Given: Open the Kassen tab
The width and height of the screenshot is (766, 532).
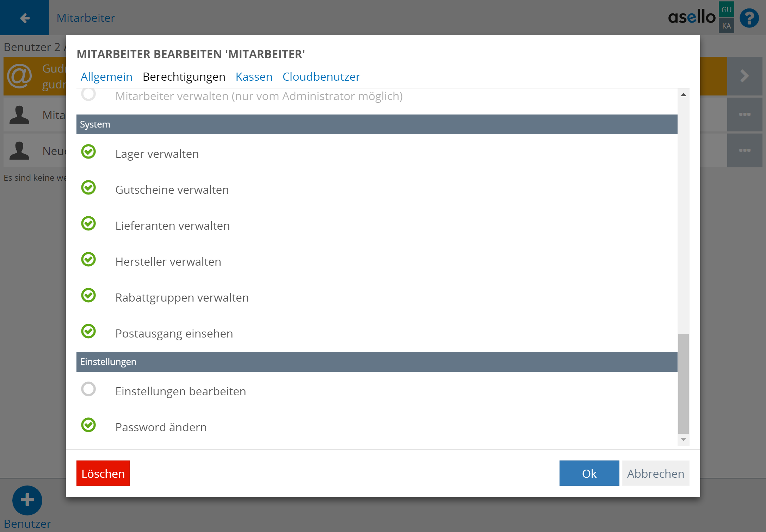Looking at the screenshot, I should pyautogui.click(x=254, y=77).
